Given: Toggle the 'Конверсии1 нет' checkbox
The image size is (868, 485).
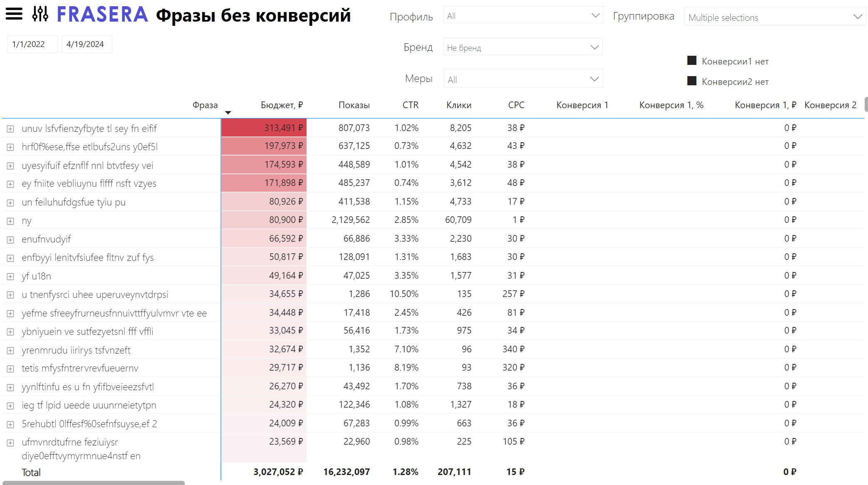Looking at the screenshot, I should pos(692,61).
